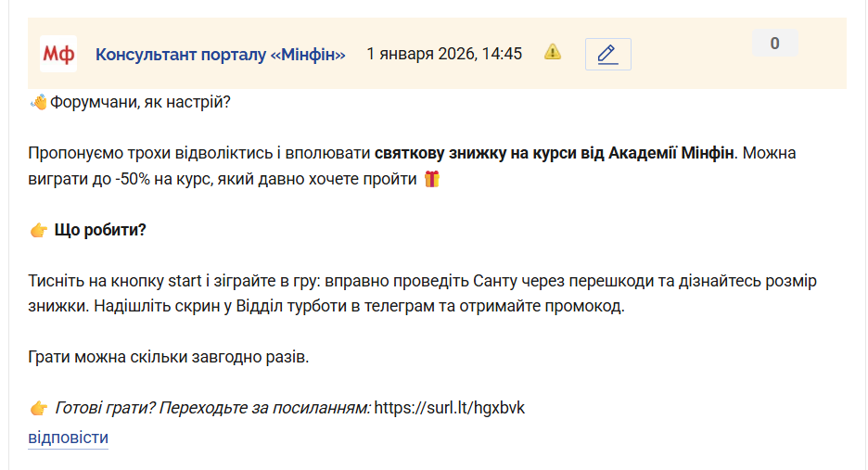Click the post timestamp 1 января 2026
The image size is (868, 470).
click(x=444, y=54)
